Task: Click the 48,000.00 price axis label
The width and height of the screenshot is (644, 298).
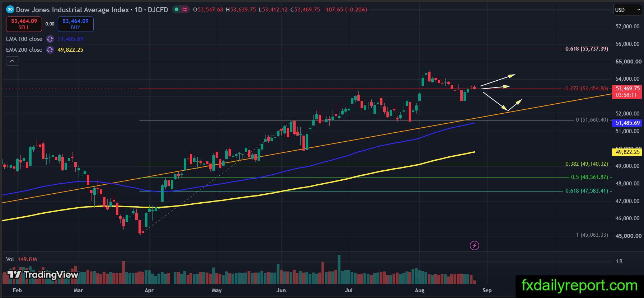Action: pos(627,184)
